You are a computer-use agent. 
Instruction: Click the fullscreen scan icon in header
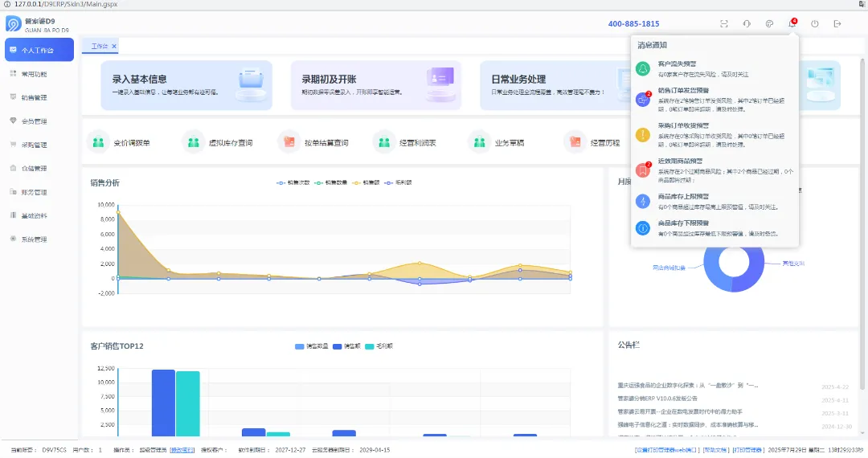(x=723, y=24)
